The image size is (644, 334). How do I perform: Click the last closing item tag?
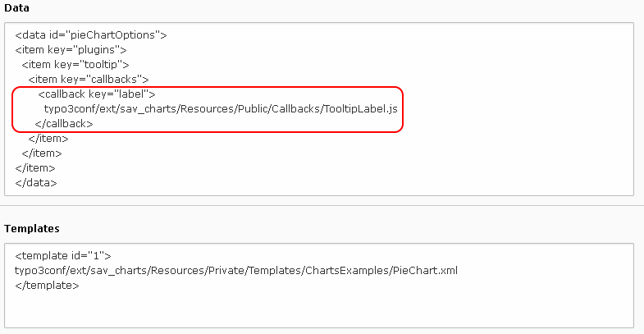pos(35,168)
